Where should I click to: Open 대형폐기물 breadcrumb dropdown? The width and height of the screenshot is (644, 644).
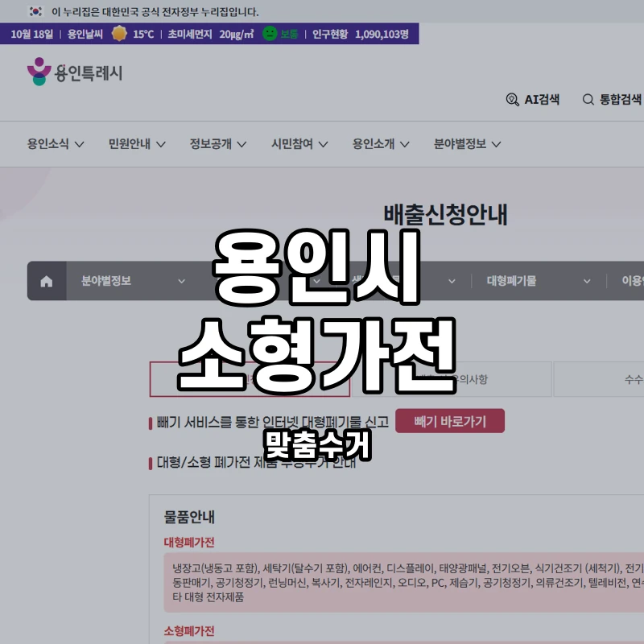(539, 281)
